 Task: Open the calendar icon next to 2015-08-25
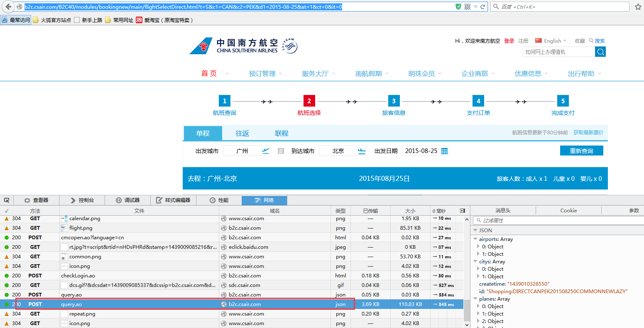point(444,151)
